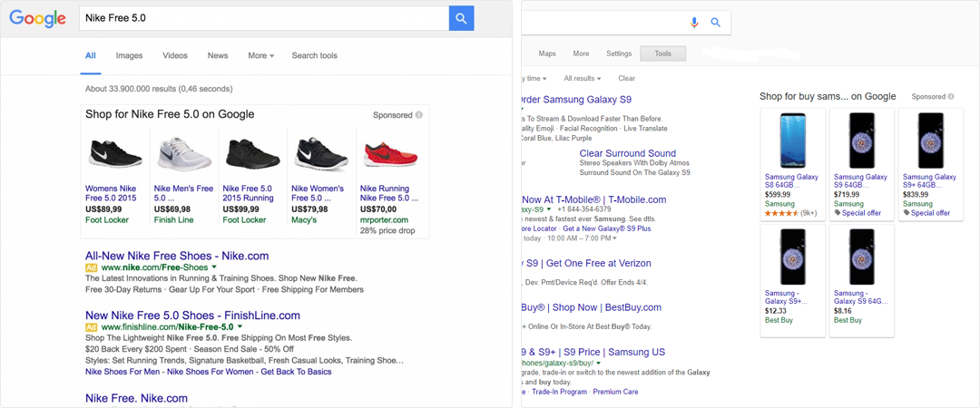This screenshot has height=408, width=980.
Task: Click the Special offer tag under Galaxy S9+ $839.99
Action: 926,213
